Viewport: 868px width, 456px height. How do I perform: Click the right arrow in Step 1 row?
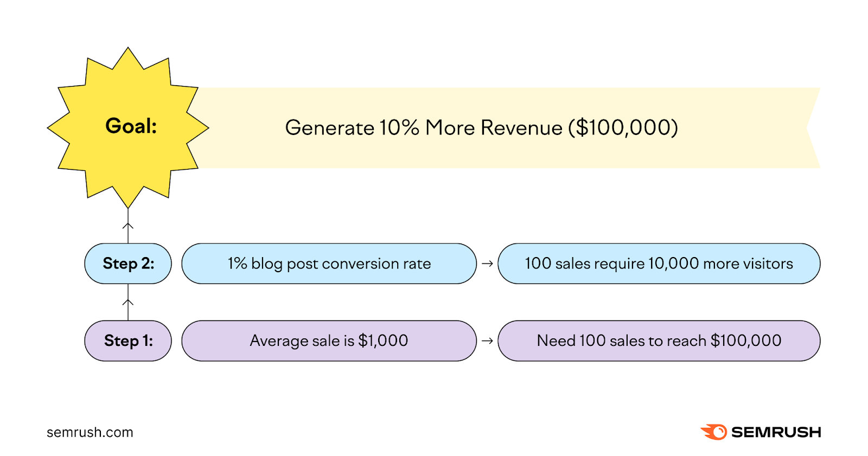click(487, 341)
